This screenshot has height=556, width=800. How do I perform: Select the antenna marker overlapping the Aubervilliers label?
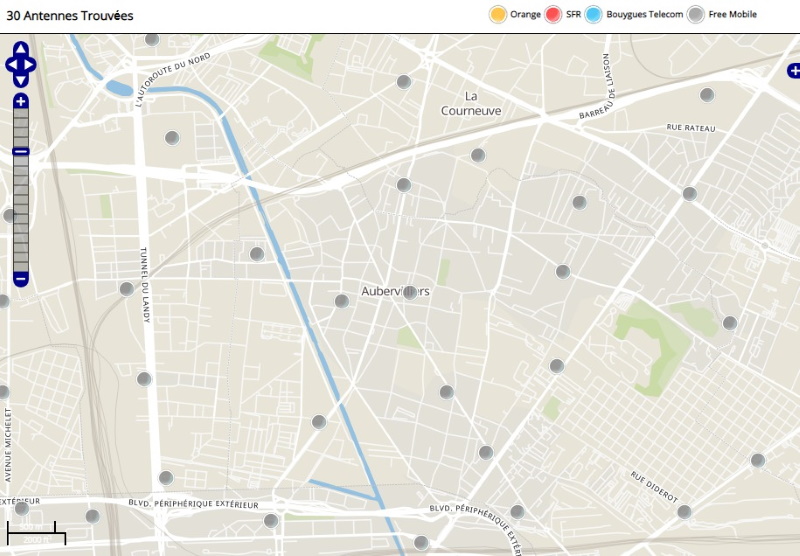tap(410, 292)
